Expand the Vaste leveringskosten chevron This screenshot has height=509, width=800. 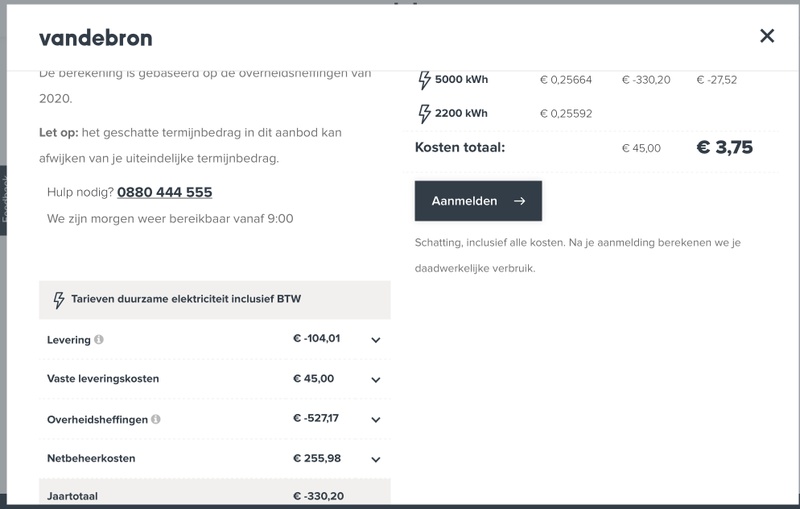376,379
